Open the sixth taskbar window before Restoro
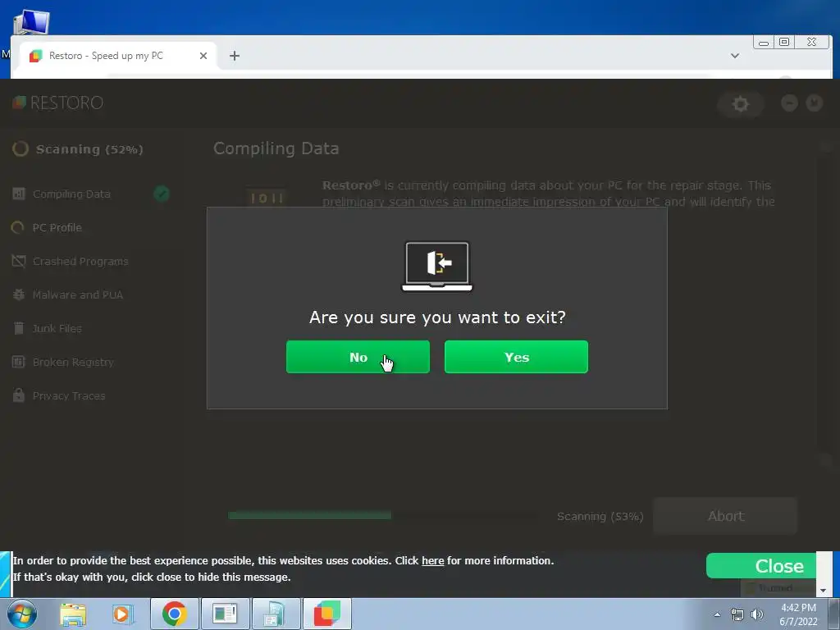840x630 pixels. point(276,614)
